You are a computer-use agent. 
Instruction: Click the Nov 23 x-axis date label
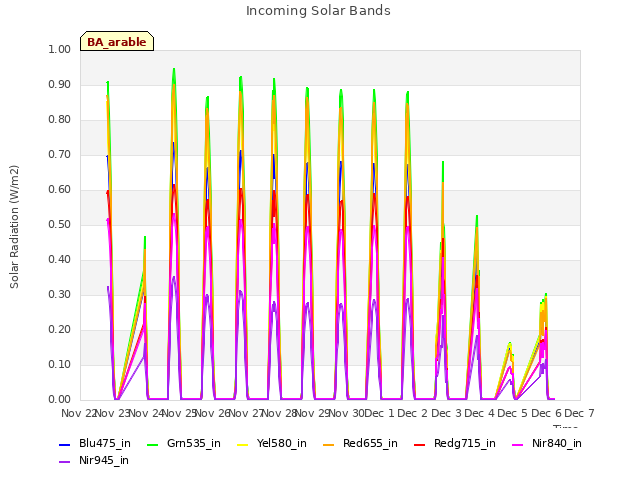click(x=111, y=413)
